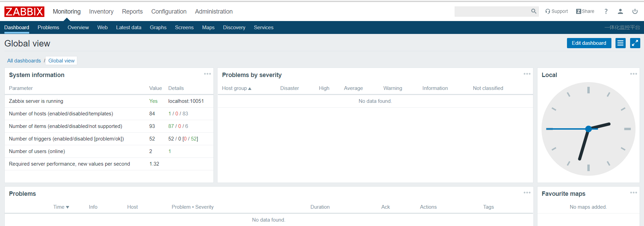Screen dimensions: 644x226
Task: Open the user profile icon
Action: pos(620,12)
